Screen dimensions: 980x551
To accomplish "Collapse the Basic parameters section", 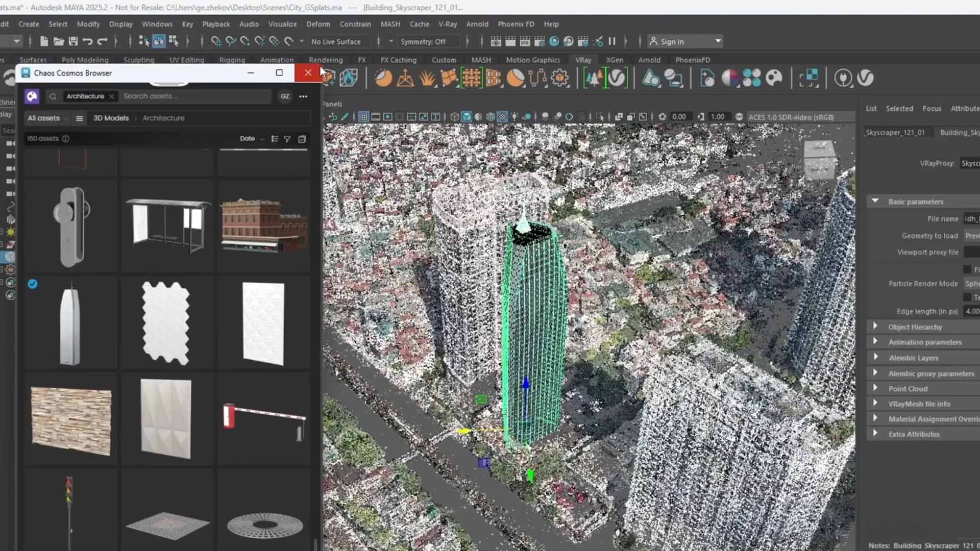I will 875,201.
